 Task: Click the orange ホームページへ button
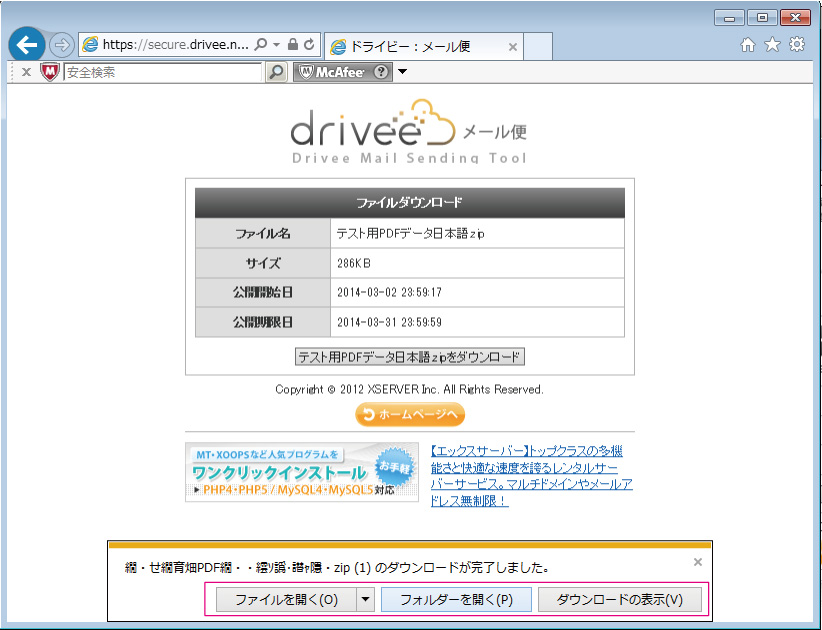[x=410, y=415]
